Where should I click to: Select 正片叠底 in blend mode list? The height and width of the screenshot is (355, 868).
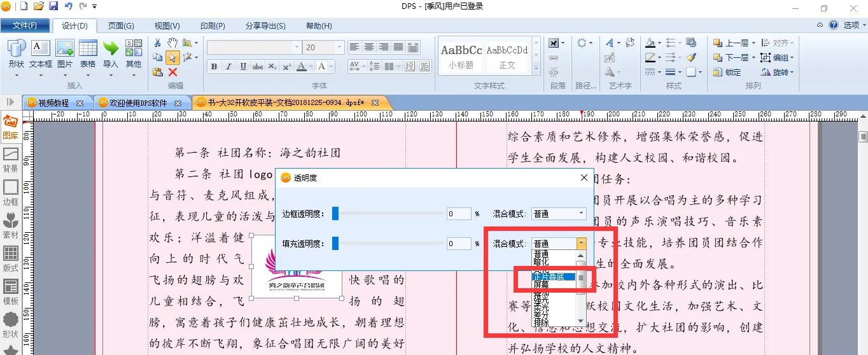pyautogui.click(x=554, y=277)
